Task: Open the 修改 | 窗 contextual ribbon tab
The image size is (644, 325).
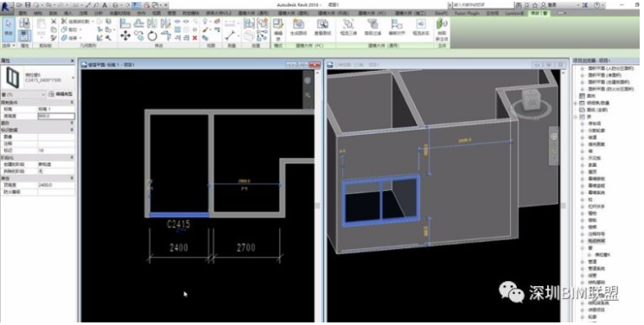Action: (539, 13)
